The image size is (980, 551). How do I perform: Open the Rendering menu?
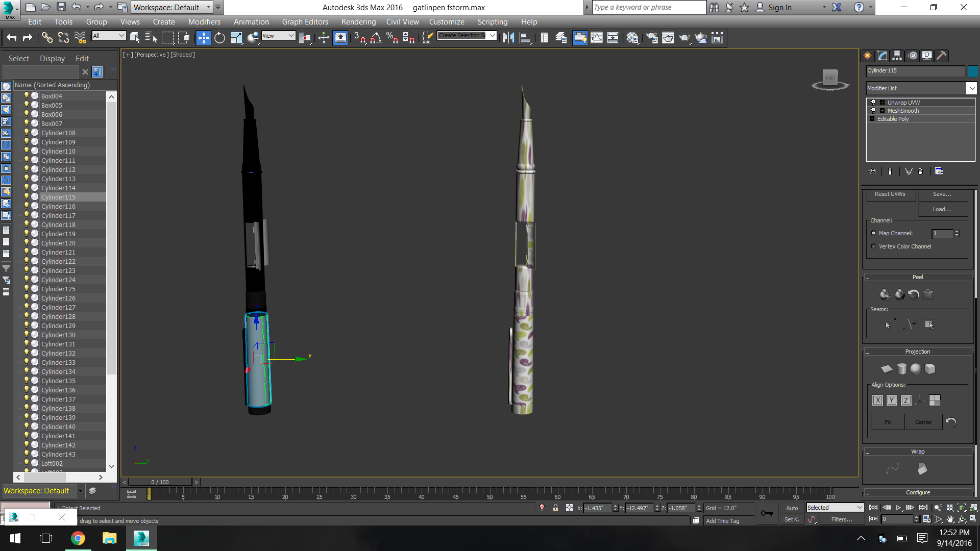click(x=358, y=22)
